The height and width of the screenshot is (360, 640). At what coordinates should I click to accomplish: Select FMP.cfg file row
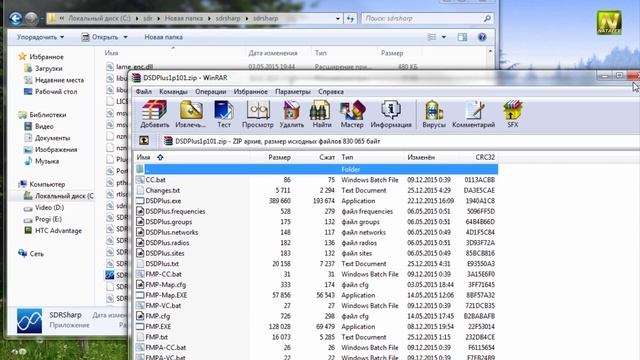[317, 316]
